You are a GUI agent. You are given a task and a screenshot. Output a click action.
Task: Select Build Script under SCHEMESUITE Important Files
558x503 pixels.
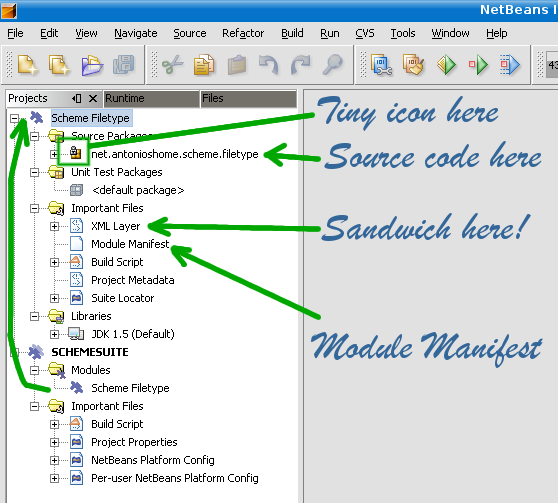[117, 424]
